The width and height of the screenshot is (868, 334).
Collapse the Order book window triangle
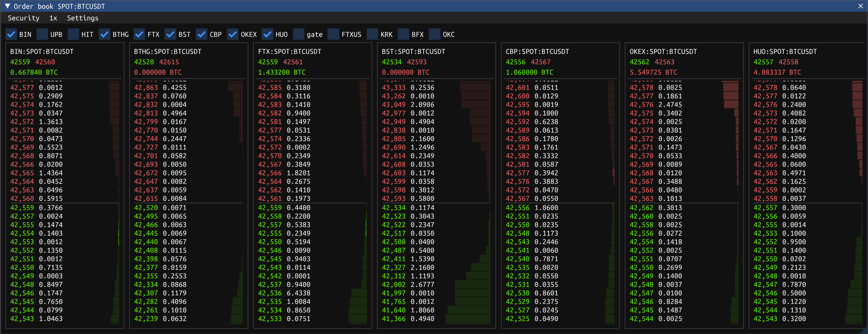[x=7, y=6]
